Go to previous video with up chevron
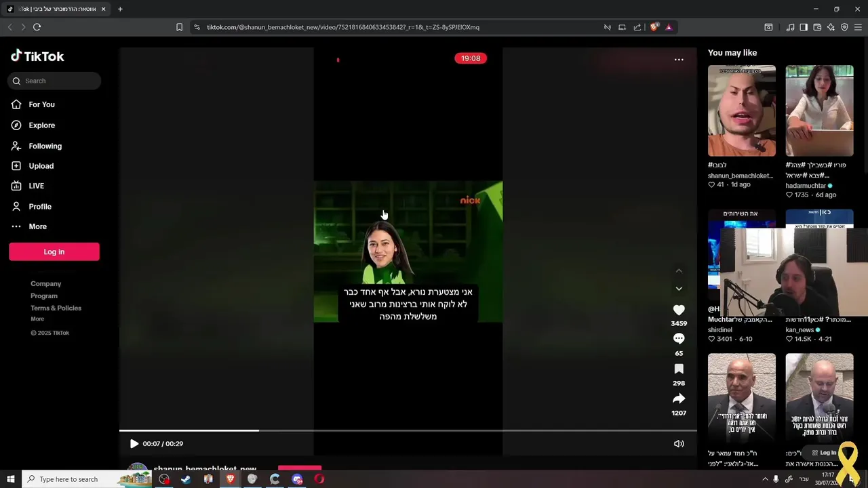Image resolution: width=868 pixels, height=488 pixels. click(x=679, y=271)
